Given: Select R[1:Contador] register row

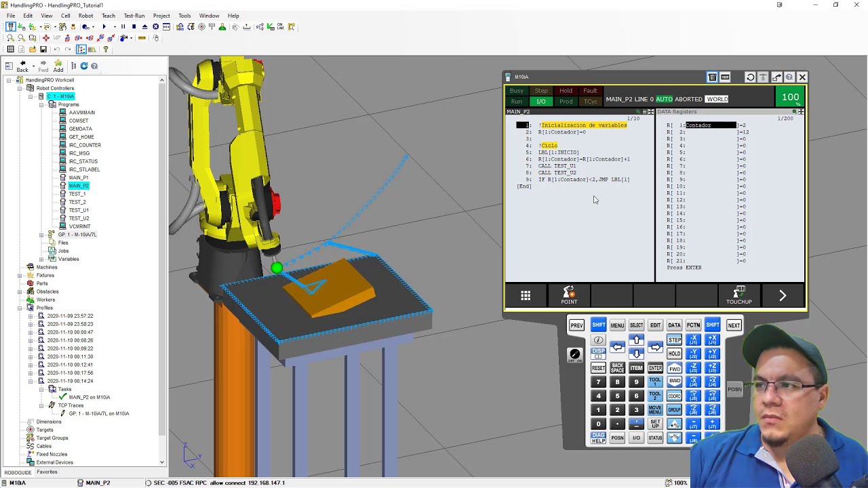Looking at the screenshot, I should point(706,125).
